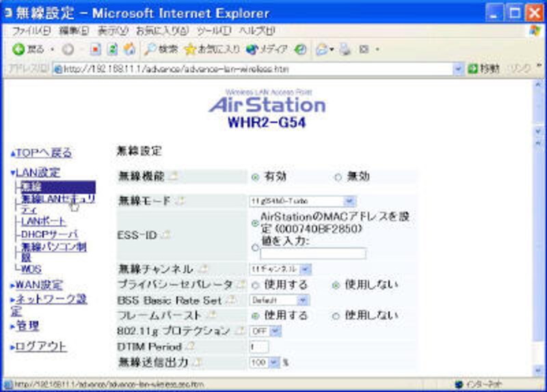
Task: Open the Media (メディア) toolbar button
Action: click(267, 49)
